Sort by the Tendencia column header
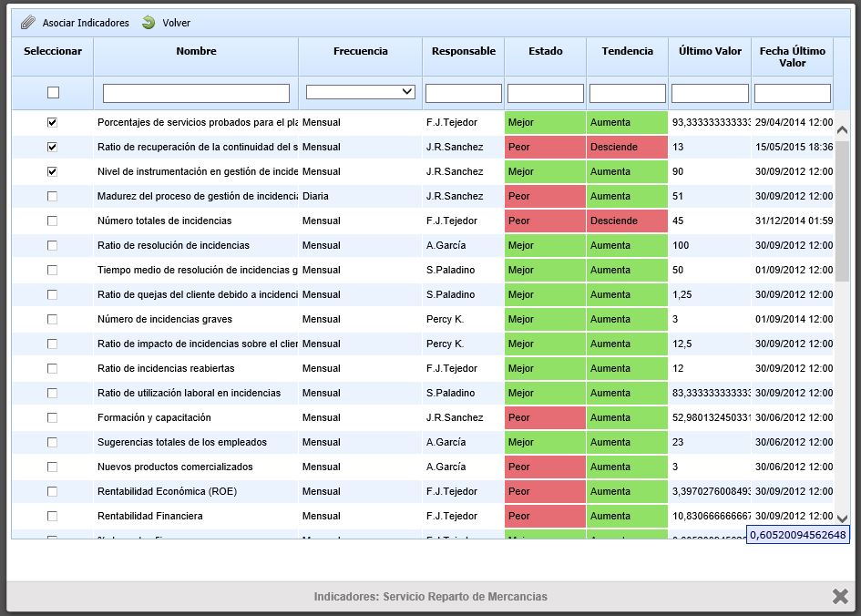Screen dimensions: 861x616 tap(627, 52)
